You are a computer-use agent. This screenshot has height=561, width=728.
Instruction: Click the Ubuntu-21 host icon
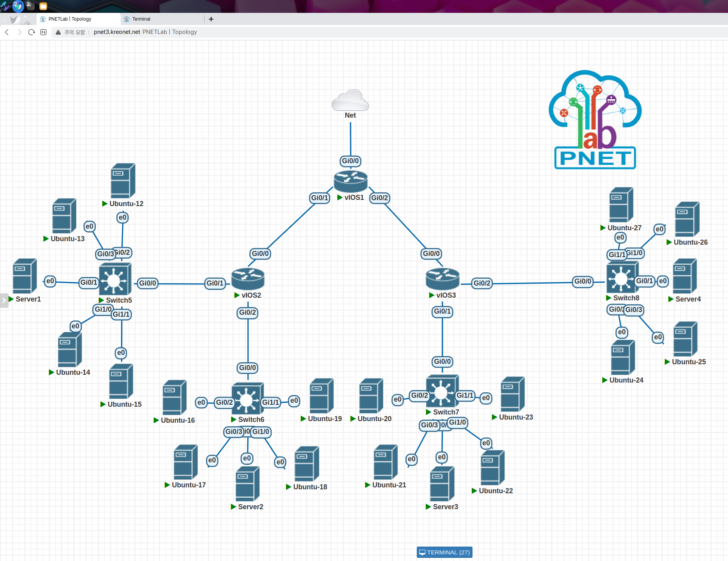point(386,462)
